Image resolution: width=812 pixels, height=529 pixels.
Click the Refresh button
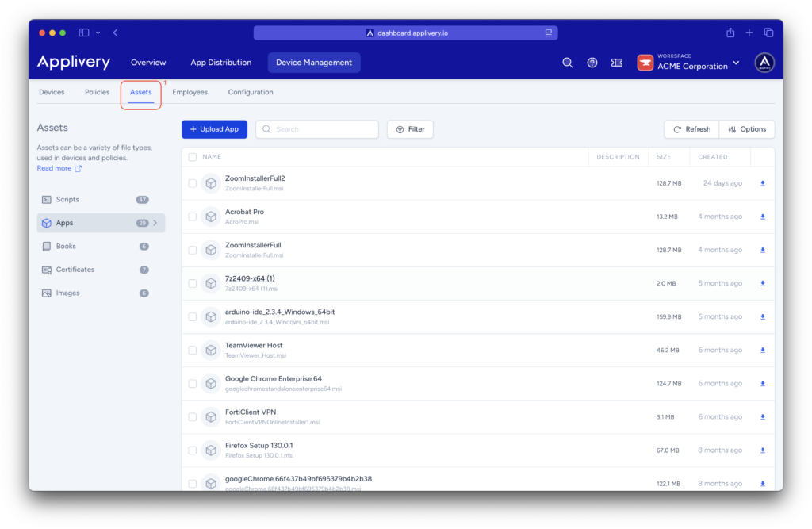coord(691,129)
